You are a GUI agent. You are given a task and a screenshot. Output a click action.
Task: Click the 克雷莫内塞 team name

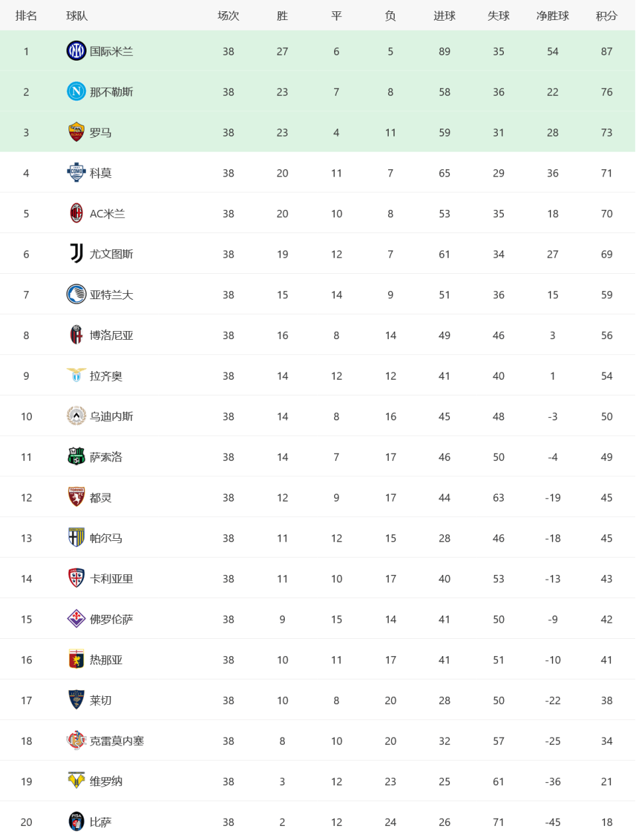(117, 741)
